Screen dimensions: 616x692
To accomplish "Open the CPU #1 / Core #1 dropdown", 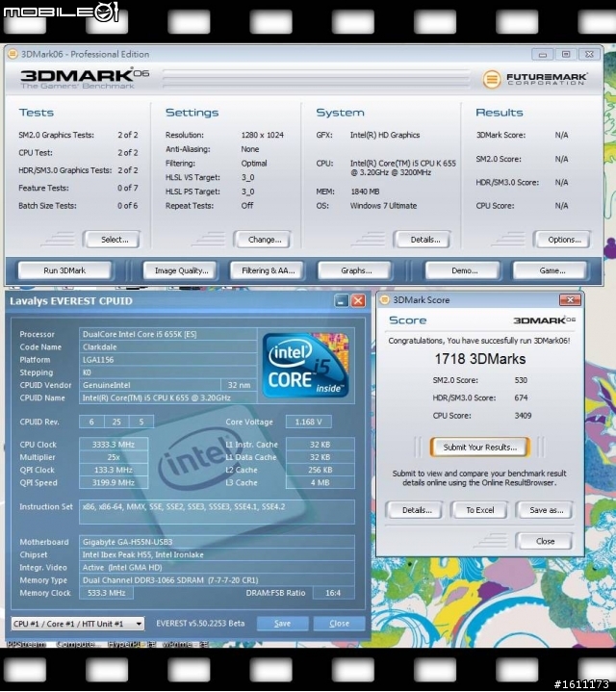I will pyautogui.click(x=78, y=624).
